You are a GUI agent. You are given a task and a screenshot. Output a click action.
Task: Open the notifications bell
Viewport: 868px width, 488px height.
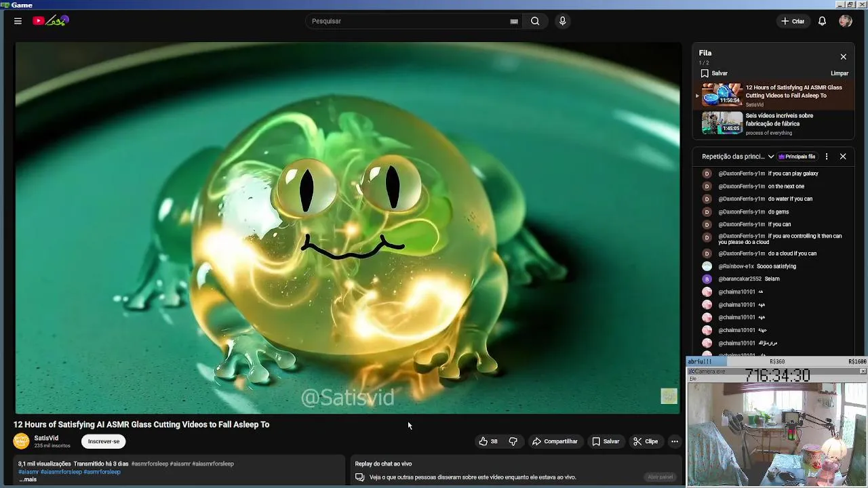(x=822, y=21)
